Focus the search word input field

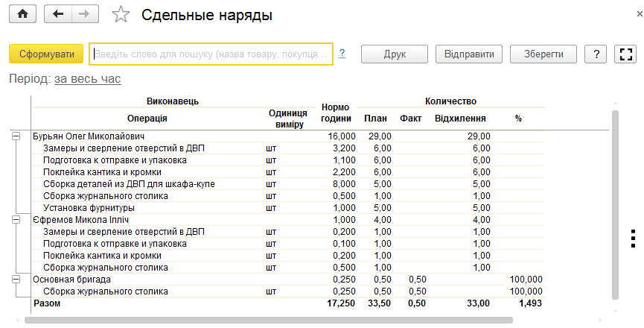[211, 54]
